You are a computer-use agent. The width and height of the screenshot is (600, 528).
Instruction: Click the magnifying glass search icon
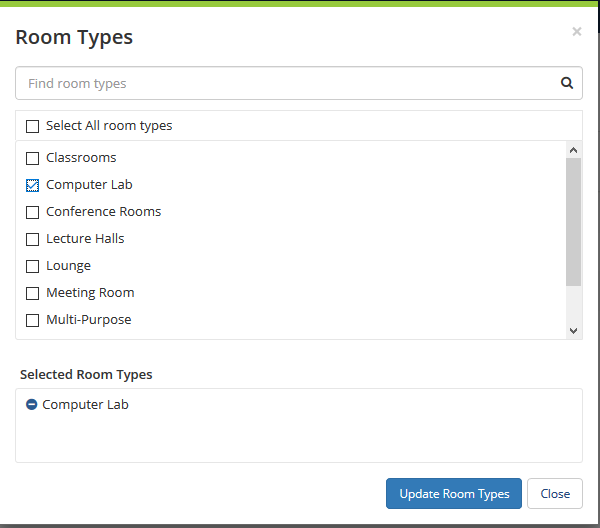[566, 84]
